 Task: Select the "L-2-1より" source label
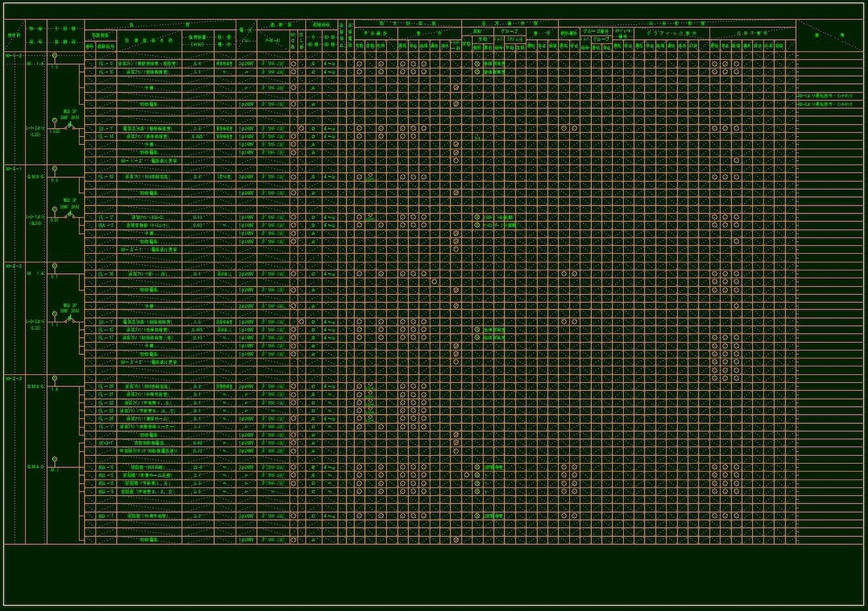tap(36, 217)
